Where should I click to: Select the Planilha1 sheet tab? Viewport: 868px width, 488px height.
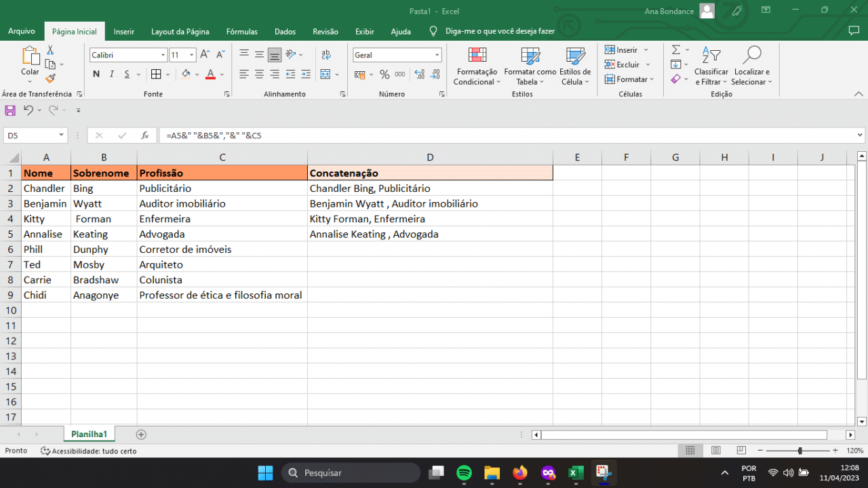[89, 434]
